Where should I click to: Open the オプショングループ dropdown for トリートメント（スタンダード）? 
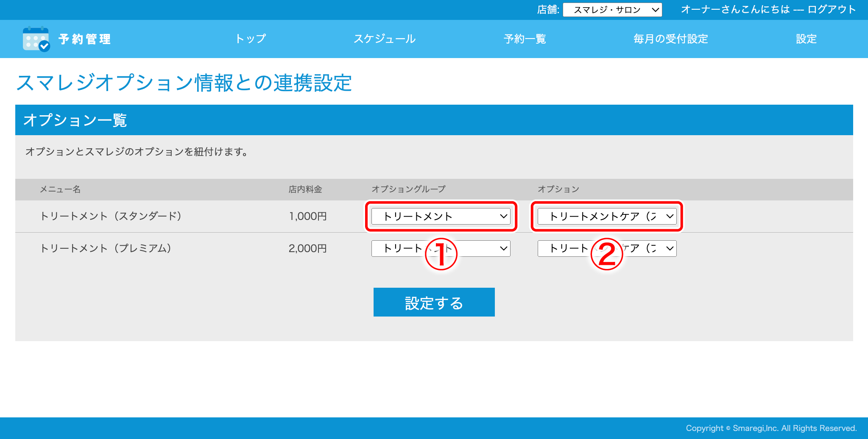tap(441, 216)
